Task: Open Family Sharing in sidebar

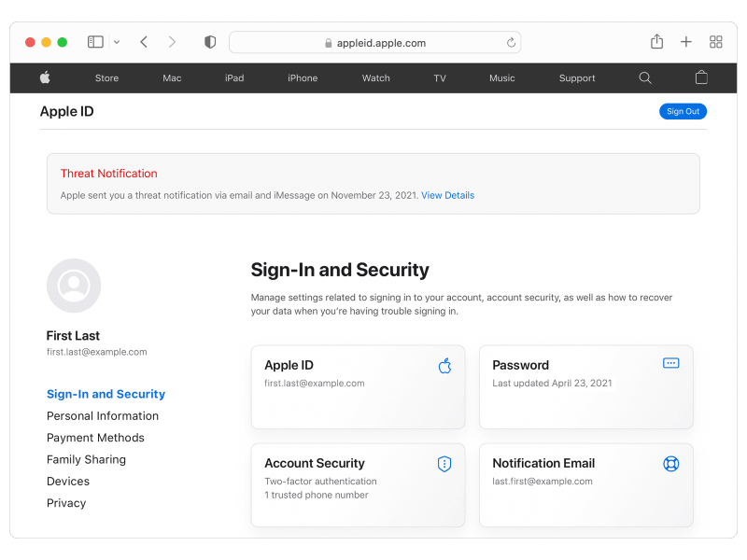Action: 86,459
